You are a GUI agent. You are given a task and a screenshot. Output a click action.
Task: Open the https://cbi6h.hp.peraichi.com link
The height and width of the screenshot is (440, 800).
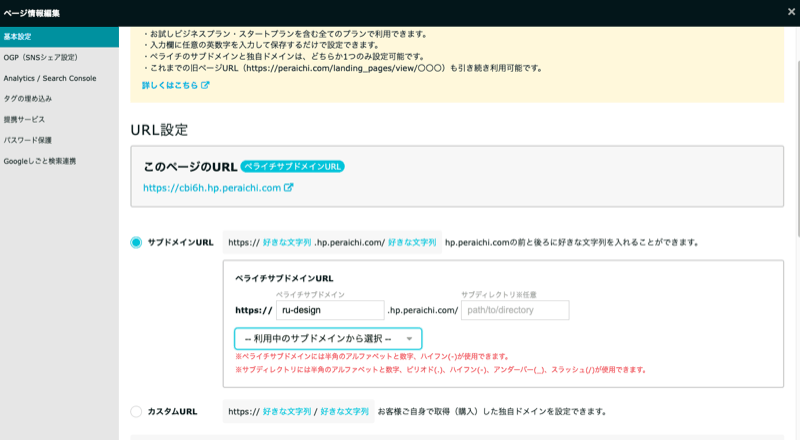(x=212, y=187)
